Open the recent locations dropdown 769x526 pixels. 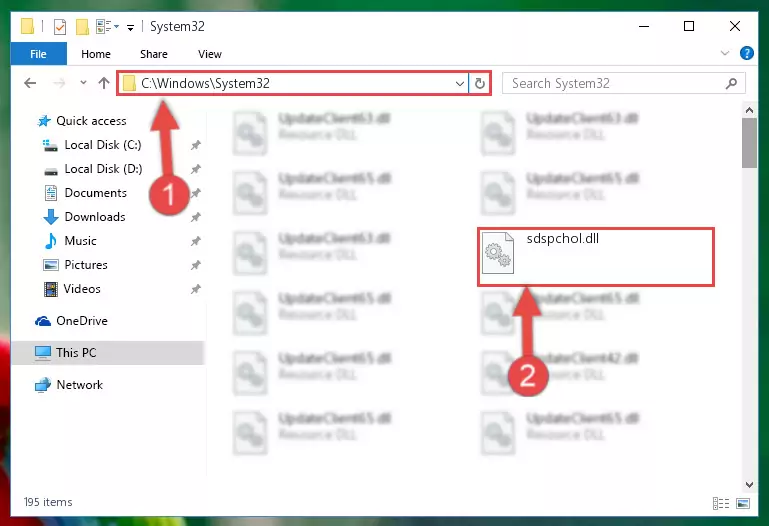[83, 83]
